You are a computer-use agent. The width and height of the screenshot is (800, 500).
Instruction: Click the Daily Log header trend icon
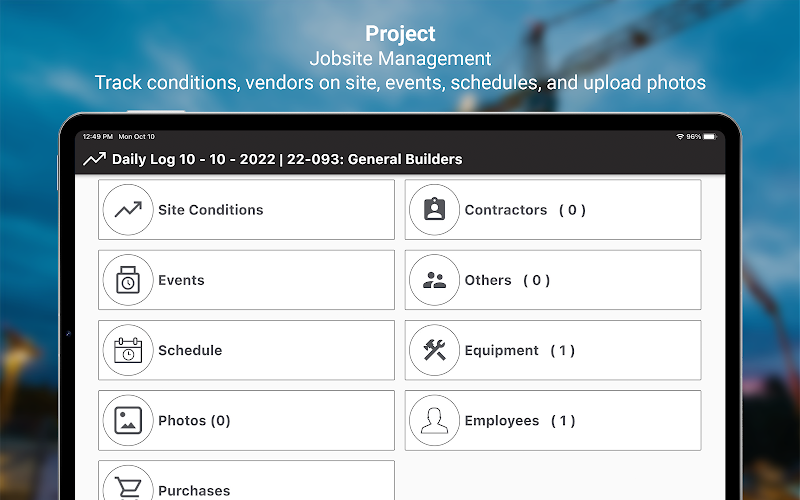pos(94,159)
